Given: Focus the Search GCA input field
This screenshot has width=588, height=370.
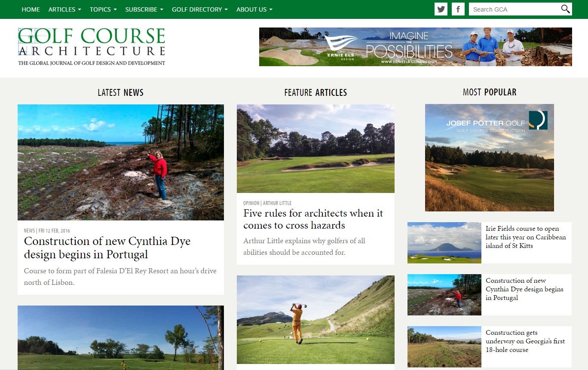Looking at the screenshot, I should click(514, 9).
